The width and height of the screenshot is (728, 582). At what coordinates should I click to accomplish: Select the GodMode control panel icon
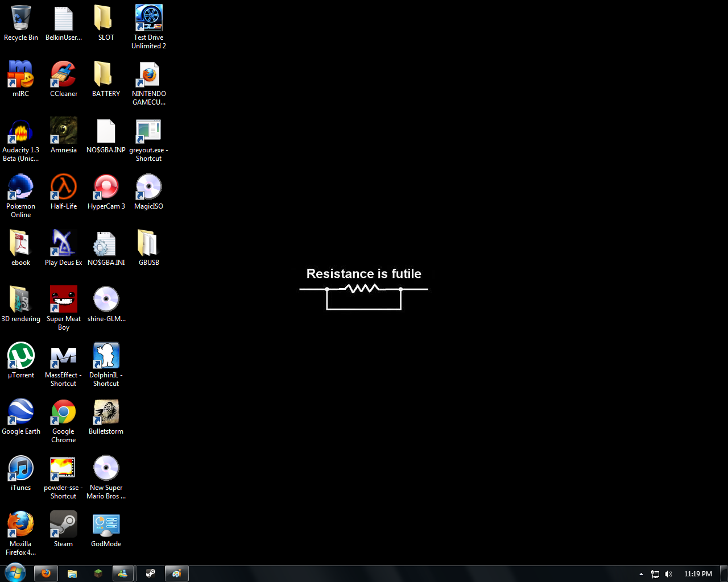tap(106, 525)
